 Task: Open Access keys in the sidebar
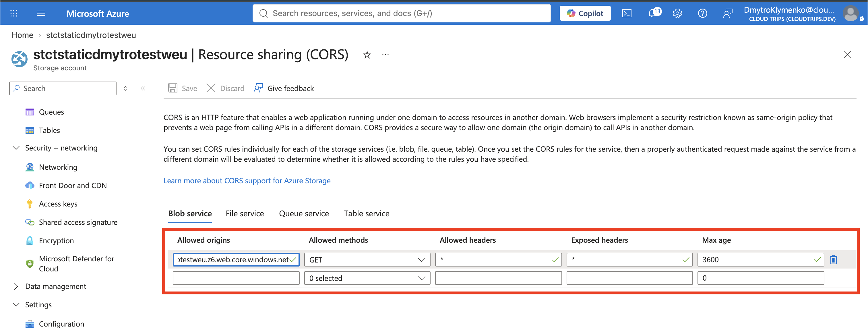coord(58,204)
